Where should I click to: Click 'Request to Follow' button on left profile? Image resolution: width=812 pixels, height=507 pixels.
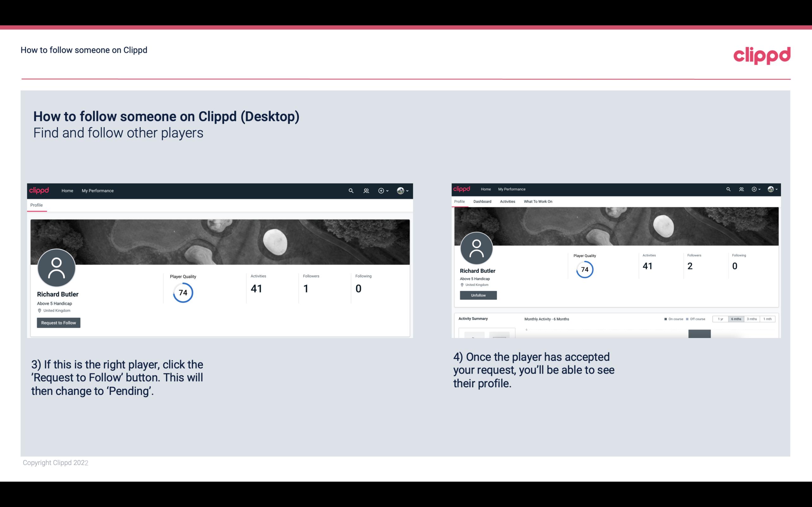click(58, 323)
